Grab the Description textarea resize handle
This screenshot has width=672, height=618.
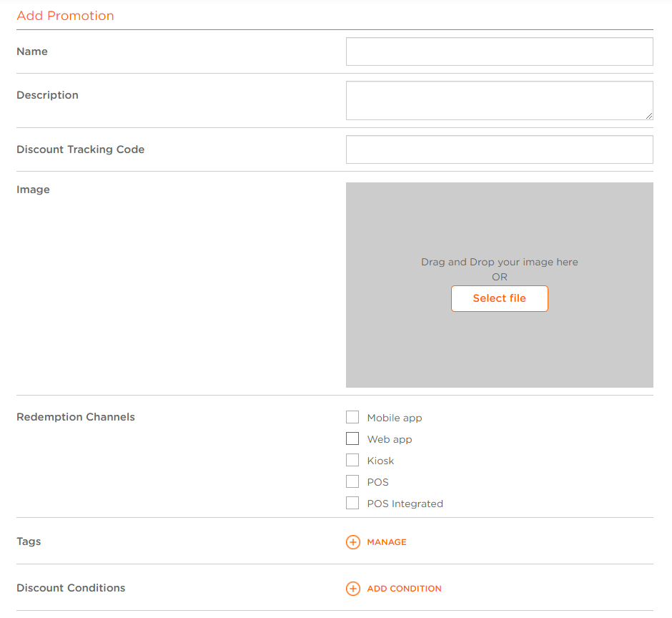coord(649,116)
